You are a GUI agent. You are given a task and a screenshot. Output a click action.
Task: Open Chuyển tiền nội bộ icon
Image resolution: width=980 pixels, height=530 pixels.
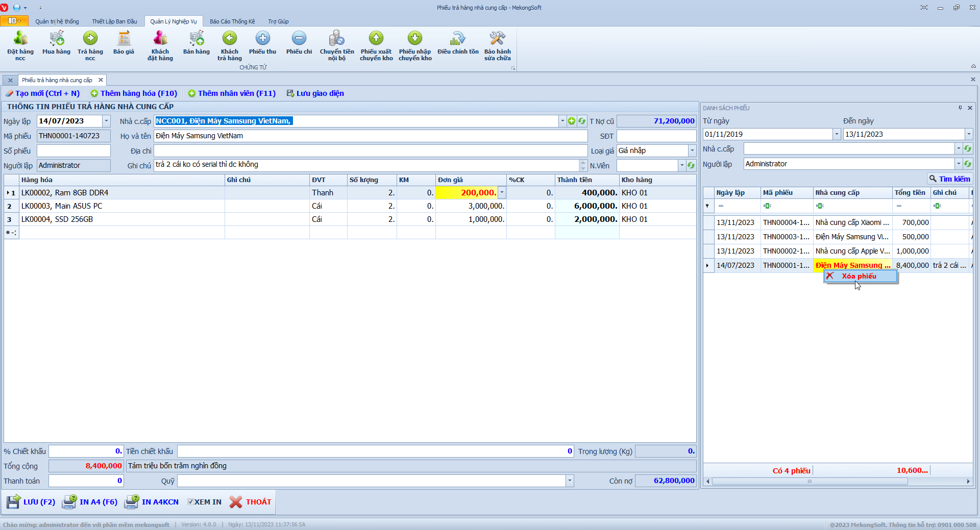pos(336,39)
